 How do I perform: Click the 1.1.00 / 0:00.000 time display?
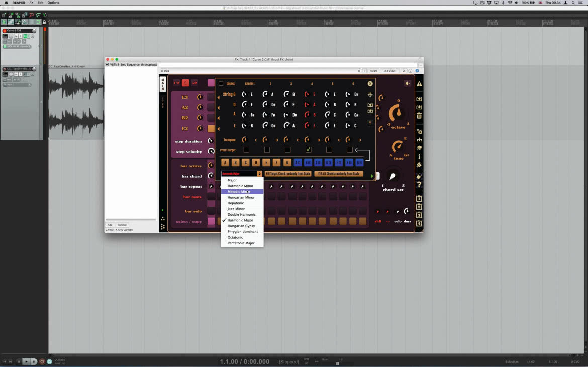(x=245, y=362)
